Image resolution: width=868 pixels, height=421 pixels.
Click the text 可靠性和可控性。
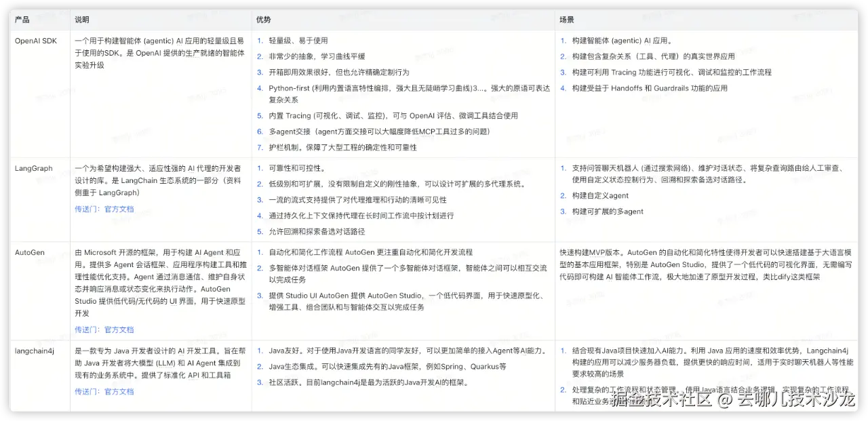click(297, 168)
